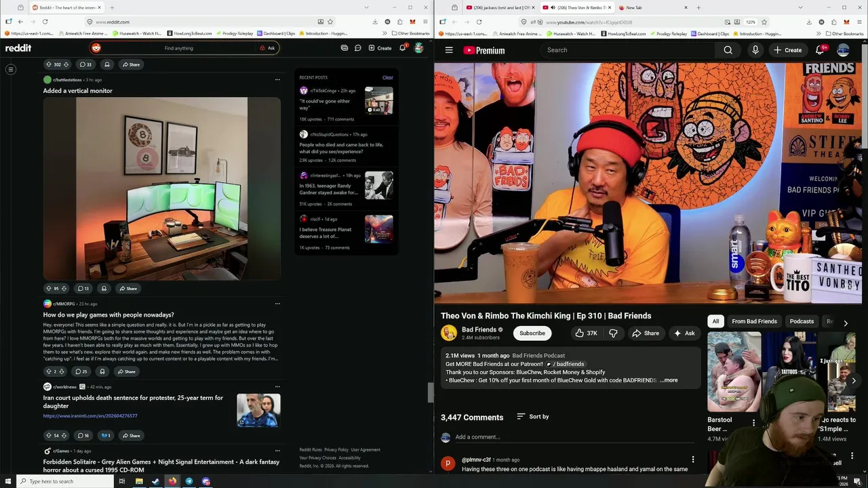Screen dimensions: 868x488
Task: Click YouTube search field
Action: [x=627, y=50]
